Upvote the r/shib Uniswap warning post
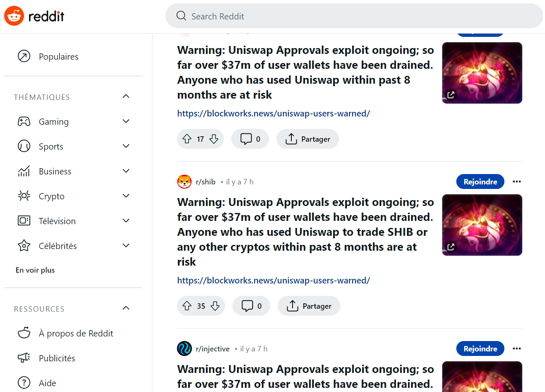Screen dimensions: 545x392 (187, 306)
